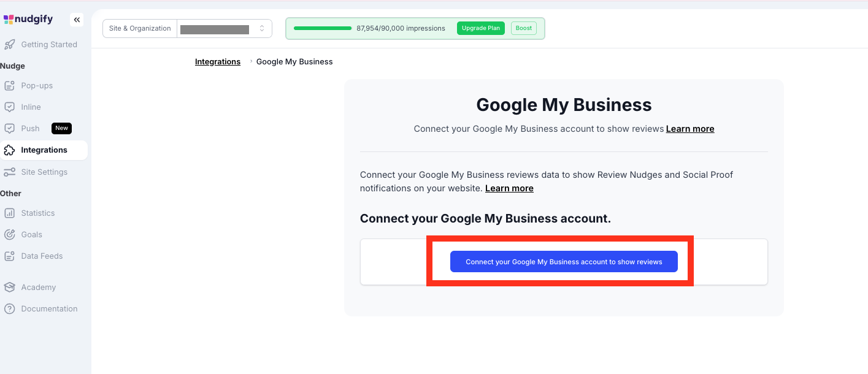This screenshot has height=374, width=868.
Task: Click the Site Settings sliders icon
Action: [9, 172]
